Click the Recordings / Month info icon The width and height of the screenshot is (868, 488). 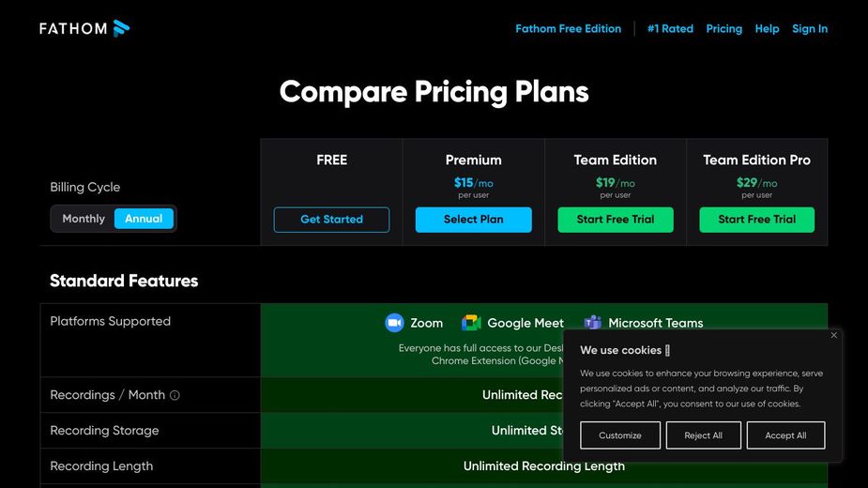[x=175, y=395]
